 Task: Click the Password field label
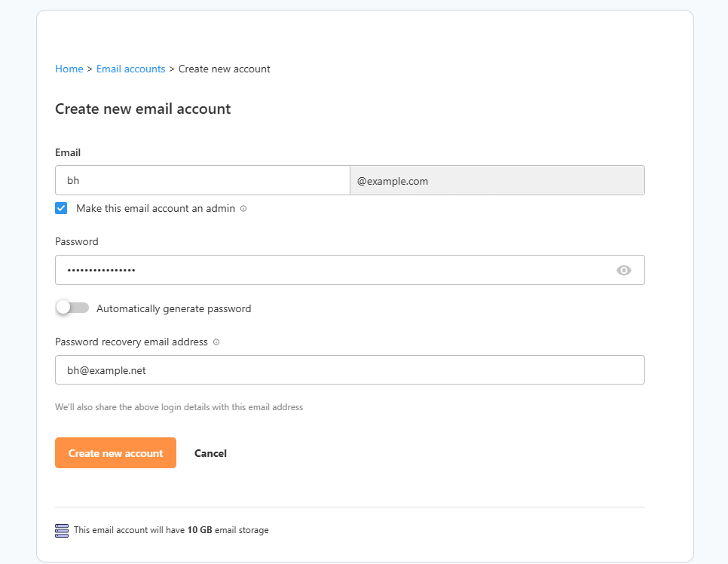[76, 241]
